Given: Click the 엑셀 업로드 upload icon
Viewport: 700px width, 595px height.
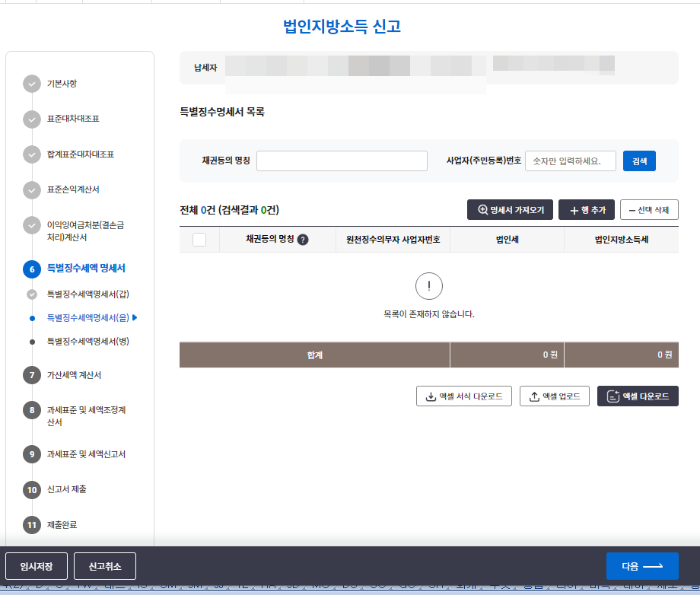Looking at the screenshot, I should click(533, 396).
